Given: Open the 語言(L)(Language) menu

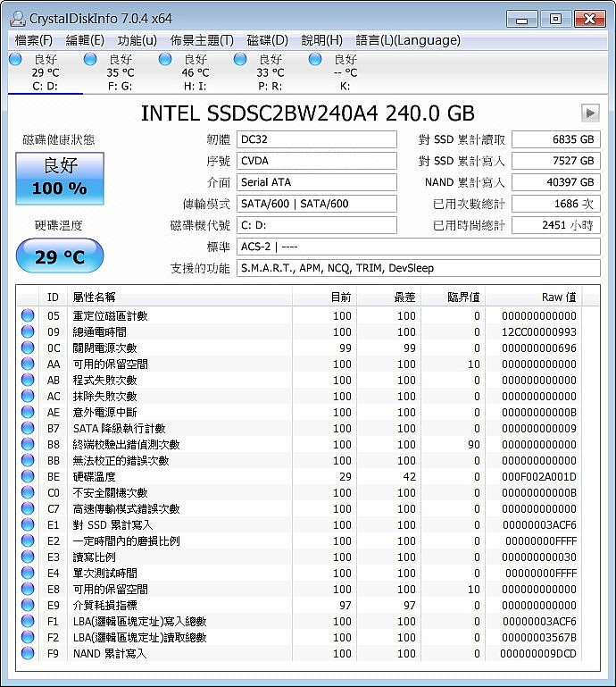Looking at the screenshot, I should point(408,40).
